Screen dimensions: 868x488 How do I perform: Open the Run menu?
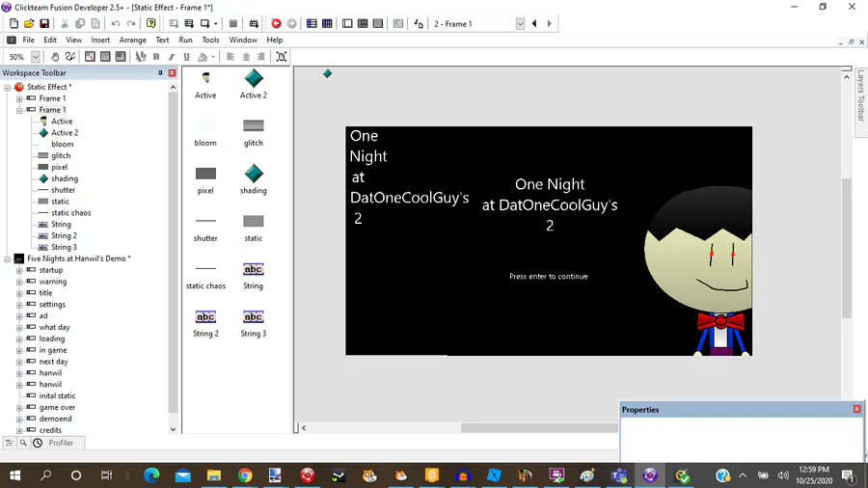(185, 40)
